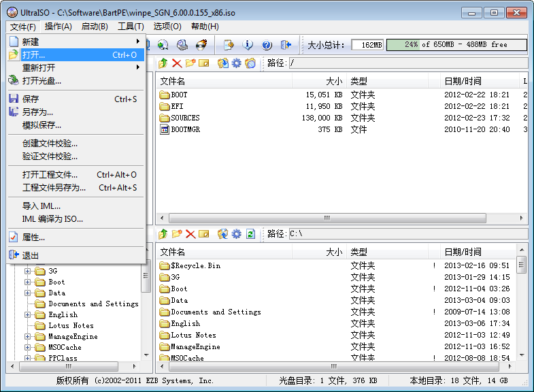534x392 pixels.
Task: Expand the English folder tree node
Action: [x=28, y=314]
